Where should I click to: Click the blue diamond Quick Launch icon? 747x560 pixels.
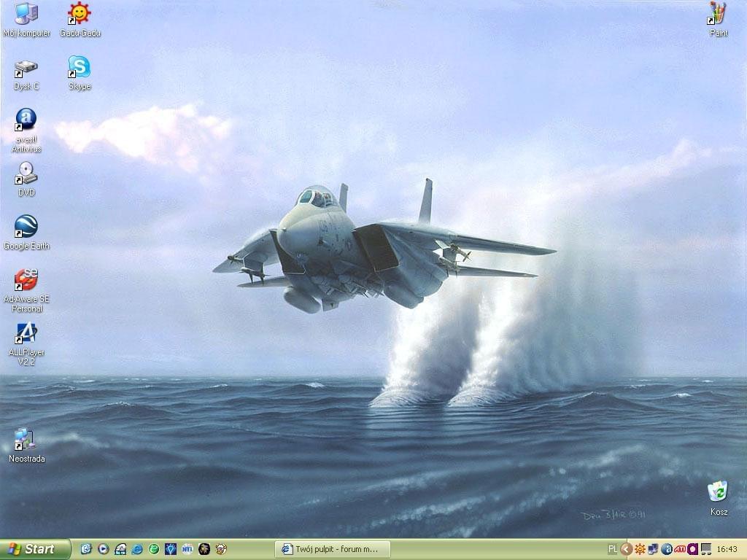tap(171, 550)
